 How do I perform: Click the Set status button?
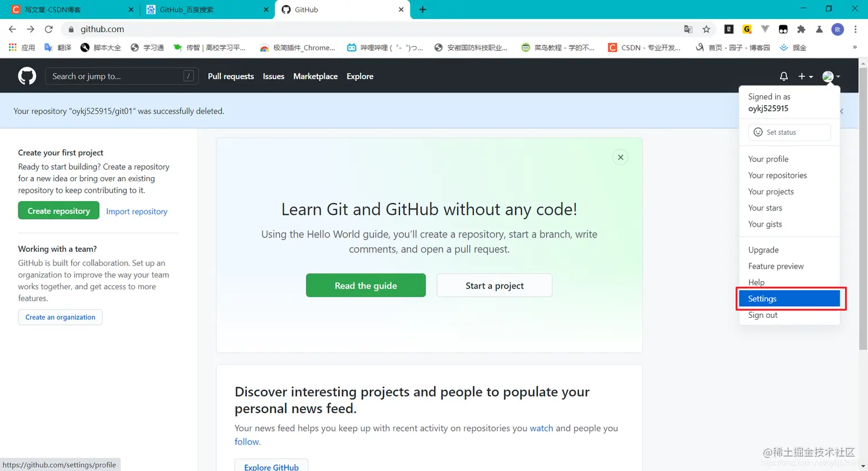[x=789, y=132]
